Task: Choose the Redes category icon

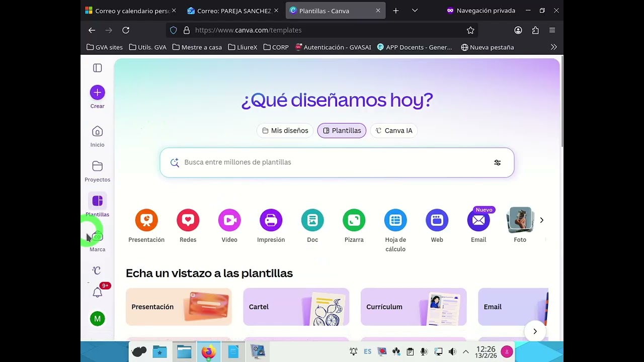Action: point(188,220)
